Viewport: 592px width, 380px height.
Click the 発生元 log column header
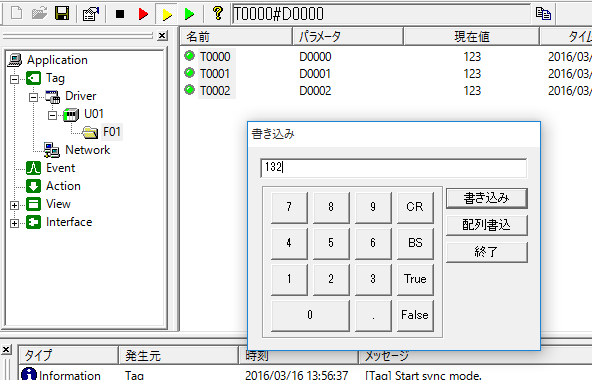click(178, 355)
